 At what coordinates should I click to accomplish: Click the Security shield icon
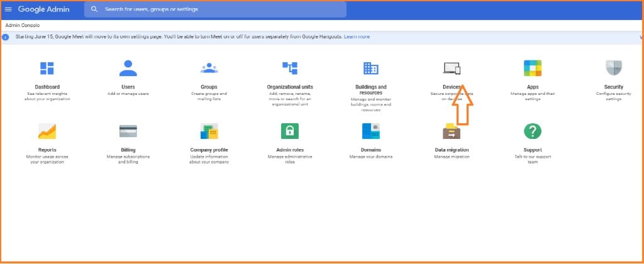[x=613, y=68]
